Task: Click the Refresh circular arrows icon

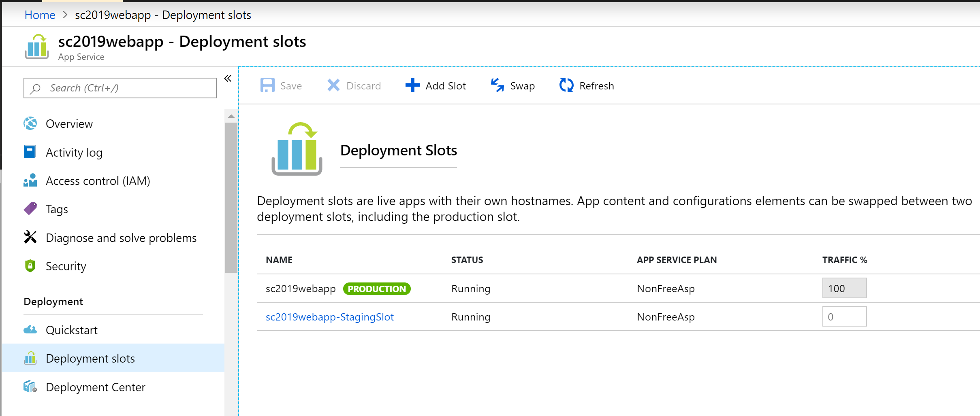Action: point(566,85)
